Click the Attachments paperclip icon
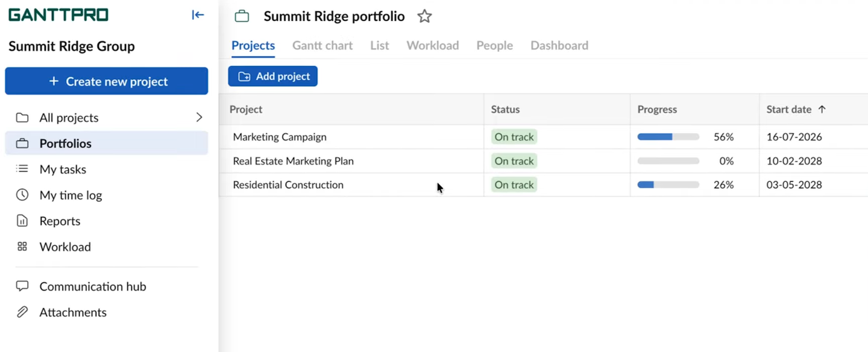868x352 pixels. click(x=22, y=312)
